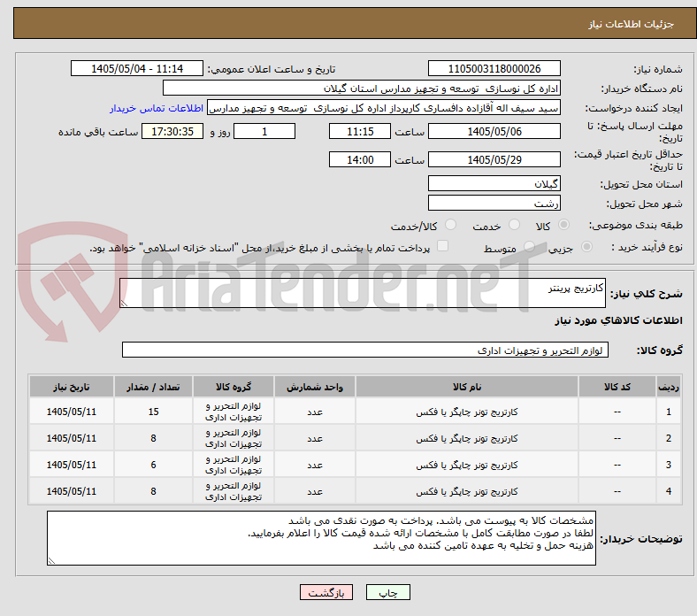Click the buyer notes textarea
The image size is (697, 616).
321,538
